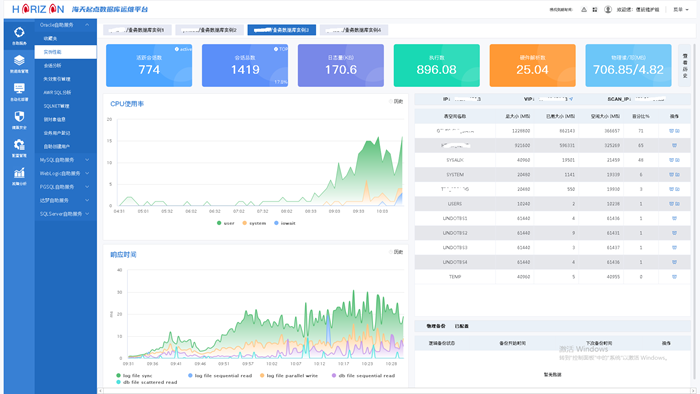Switch to database instance 1 tab
This screenshot has height=394, width=700.
(x=137, y=30)
